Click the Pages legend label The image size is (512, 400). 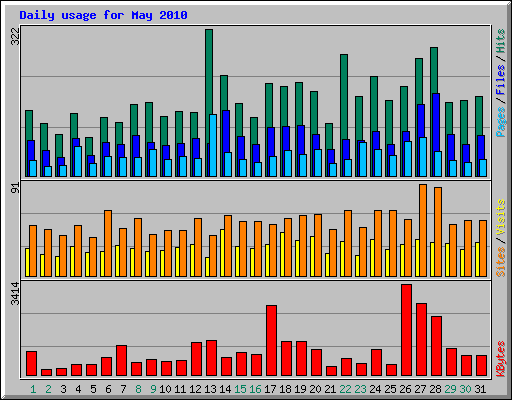coord(501,122)
